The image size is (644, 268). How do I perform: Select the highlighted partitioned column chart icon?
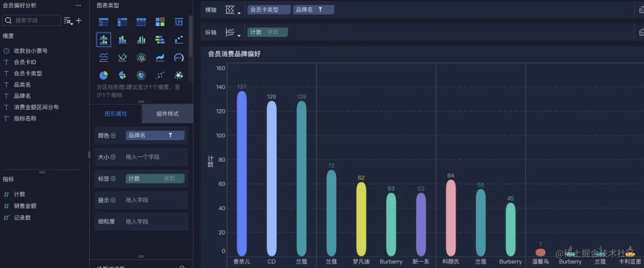point(103,40)
